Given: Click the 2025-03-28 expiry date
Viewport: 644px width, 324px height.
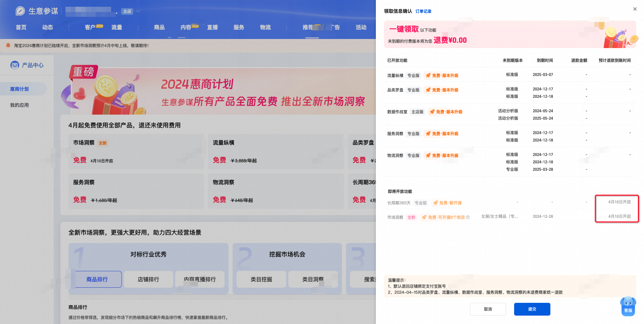Looking at the screenshot, I should click(x=543, y=169).
